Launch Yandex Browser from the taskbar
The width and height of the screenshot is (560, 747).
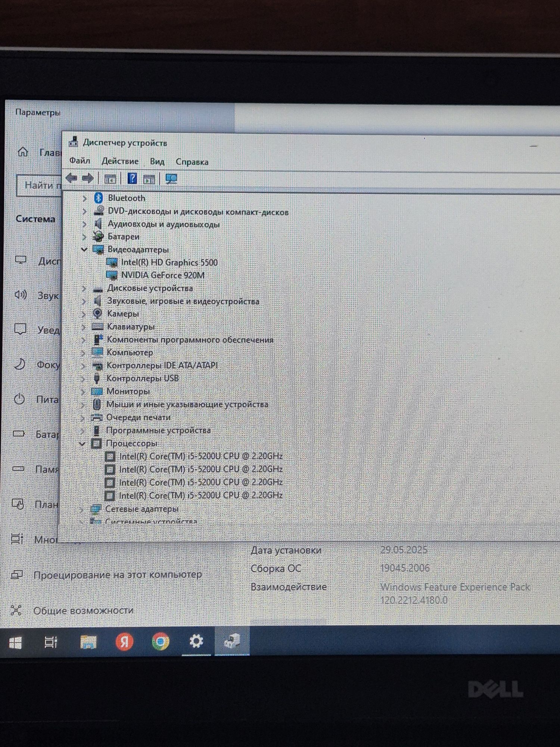tap(124, 642)
